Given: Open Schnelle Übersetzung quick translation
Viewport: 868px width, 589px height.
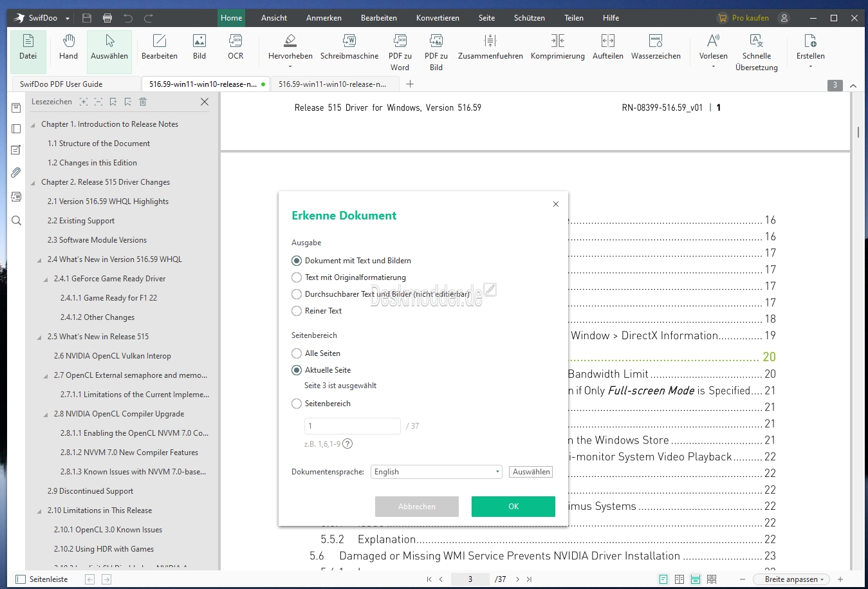Looking at the screenshot, I should click(x=757, y=51).
